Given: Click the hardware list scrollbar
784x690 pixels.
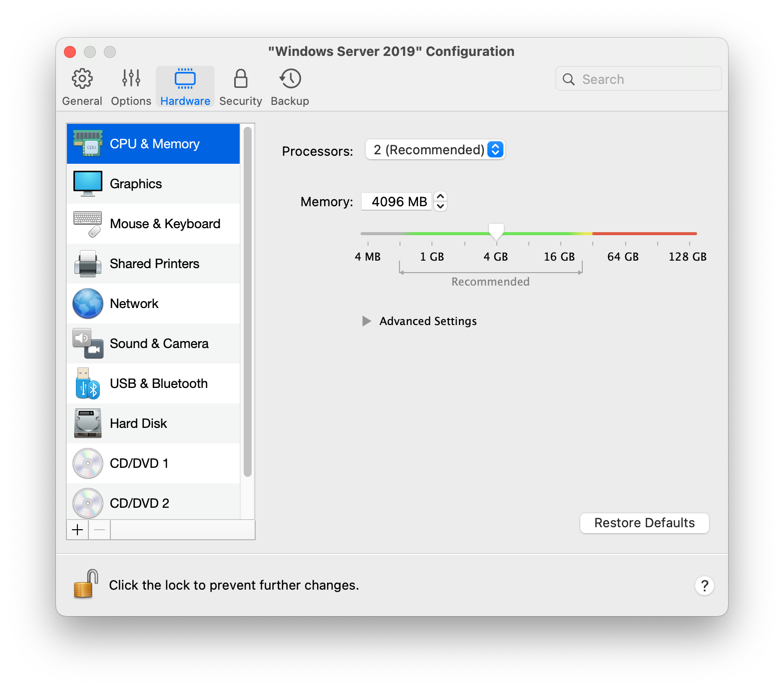Looking at the screenshot, I should click(248, 302).
